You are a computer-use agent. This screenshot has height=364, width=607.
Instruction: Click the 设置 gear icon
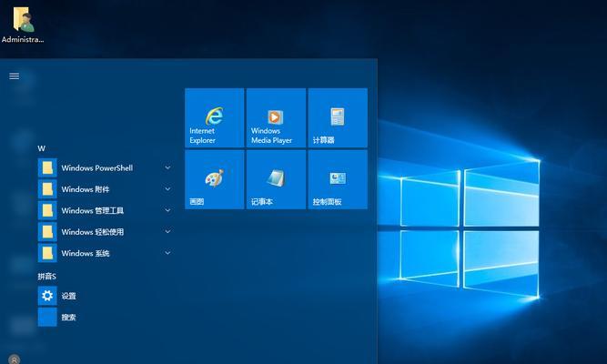click(47, 296)
